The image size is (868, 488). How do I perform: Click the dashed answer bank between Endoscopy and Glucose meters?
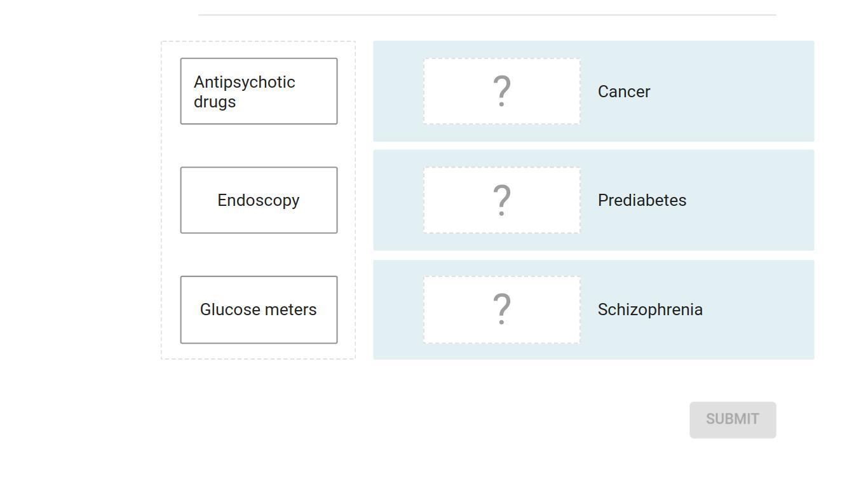pos(259,255)
